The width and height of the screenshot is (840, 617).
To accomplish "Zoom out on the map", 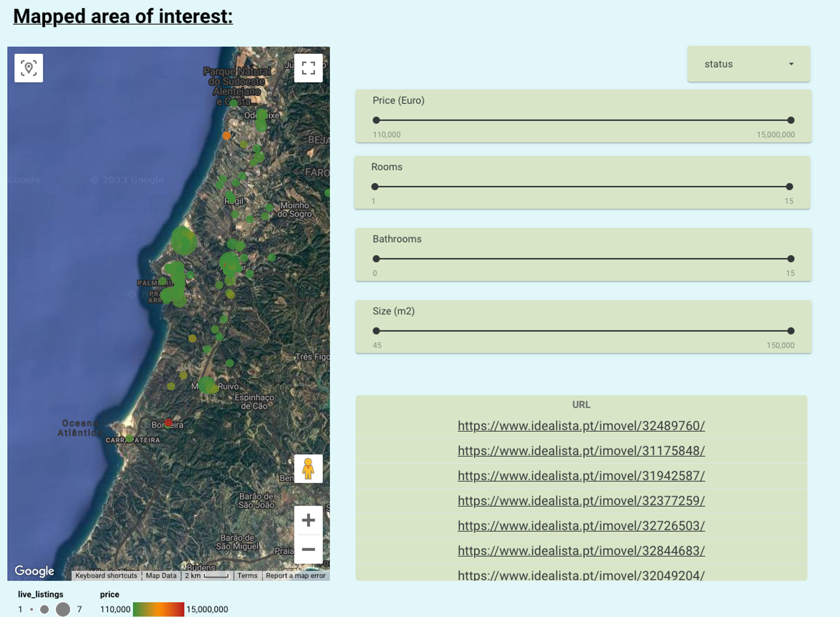I will coord(308,549).
